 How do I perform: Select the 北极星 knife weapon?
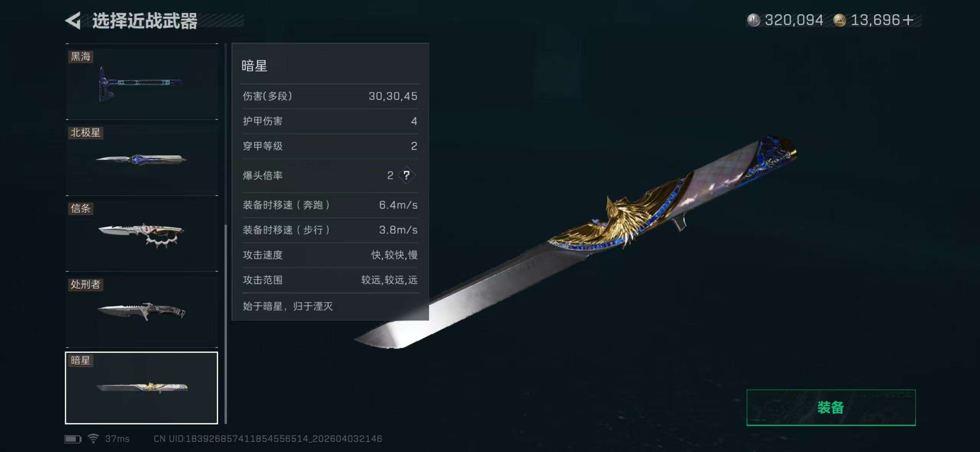pyautogui.click(x=141, y=158)
